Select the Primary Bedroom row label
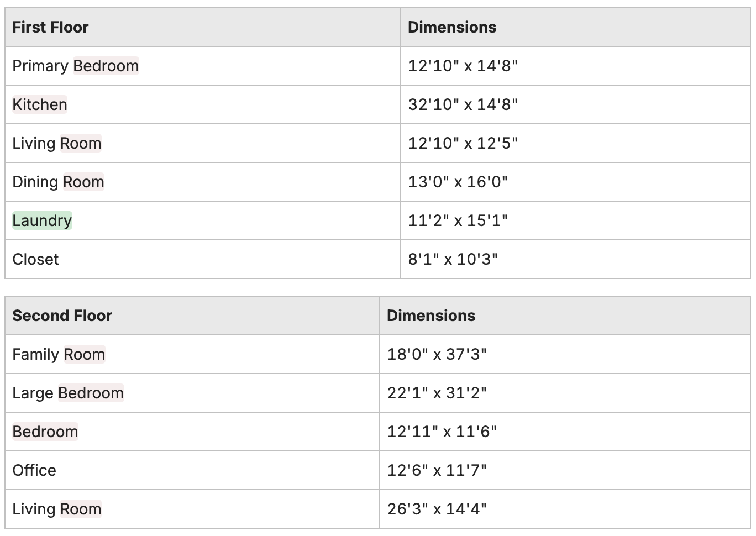Viewport: 756px width, 536px height. [x=76, y=66]
